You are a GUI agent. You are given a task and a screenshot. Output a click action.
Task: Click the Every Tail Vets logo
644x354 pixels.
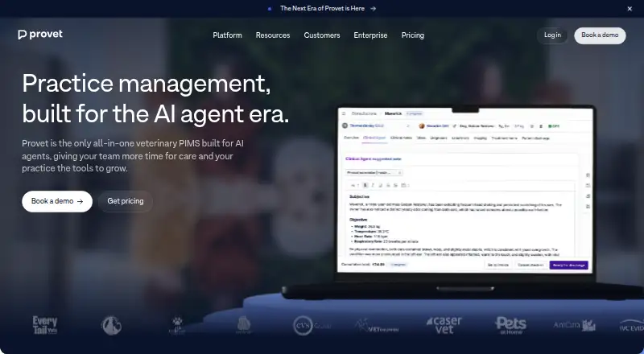45,325
